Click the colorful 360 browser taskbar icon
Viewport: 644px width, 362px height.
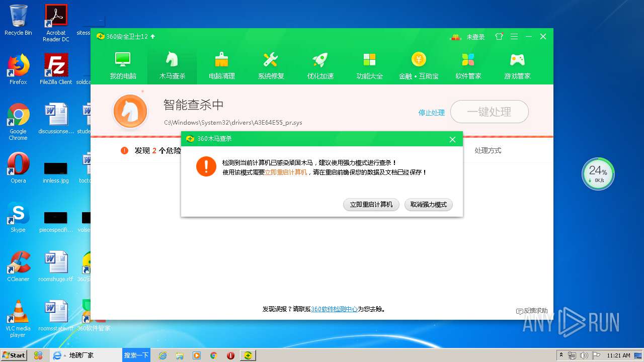click(38, 355)
